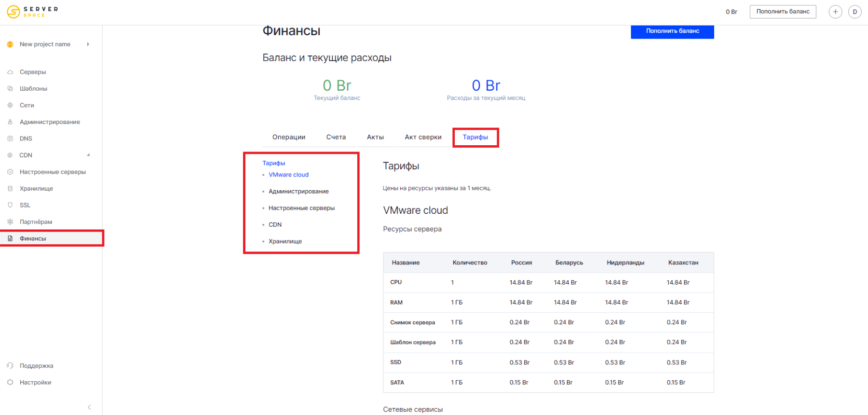Click the blue Пополнить баланс button
The width and height of the screenshot is (868, 415).
(672, 31)
